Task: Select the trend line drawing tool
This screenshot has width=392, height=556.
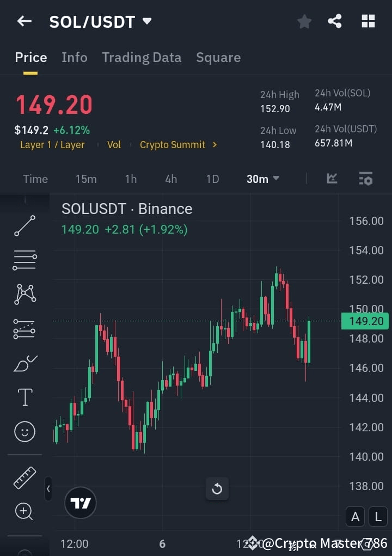Action: pos(24,225)
